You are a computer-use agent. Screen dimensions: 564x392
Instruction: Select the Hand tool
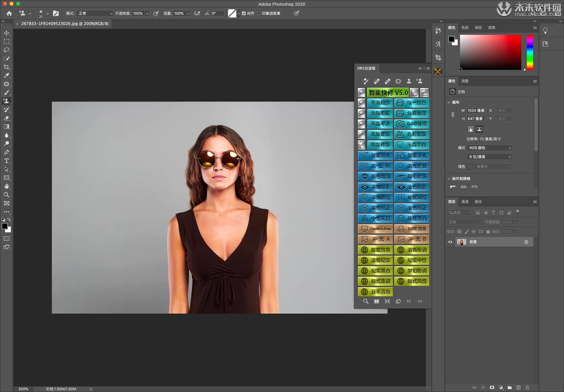pos(7,186)
